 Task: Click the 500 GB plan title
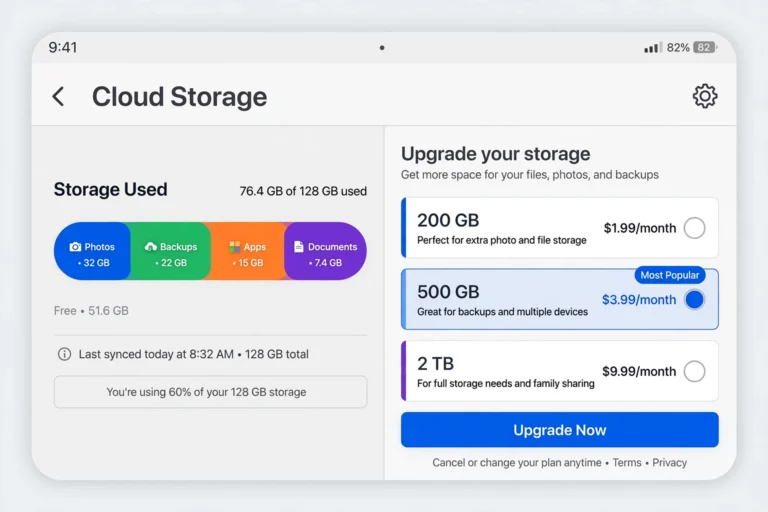point(448,292)
